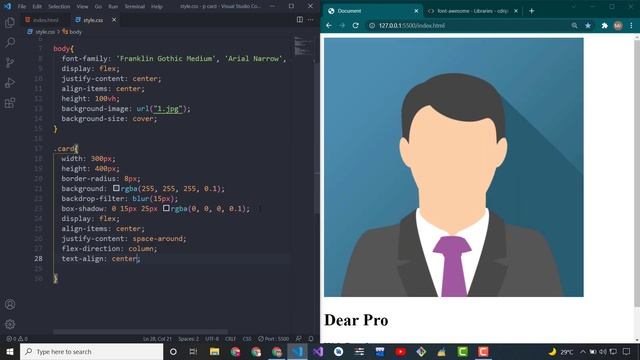Click Ln 28, Col 21 in status bar
Viewport: 640px width, 360px height.
[157, 339]
